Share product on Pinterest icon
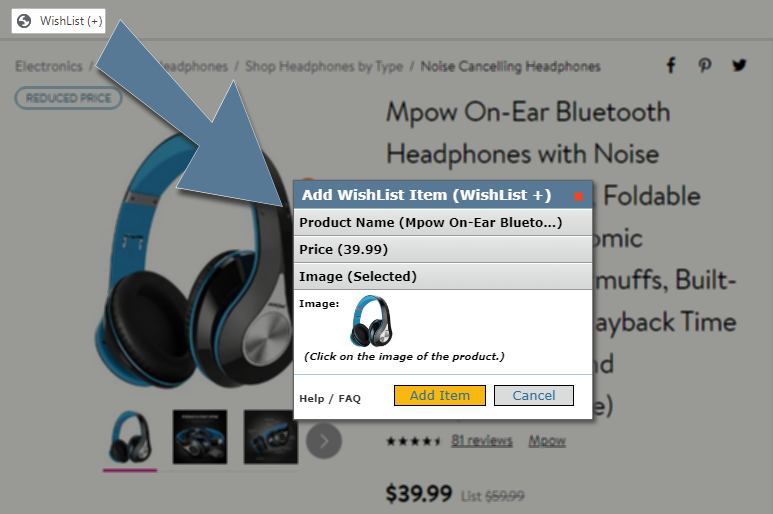The width and height of the screenshot is (773, 514). (x=704, y=65)
